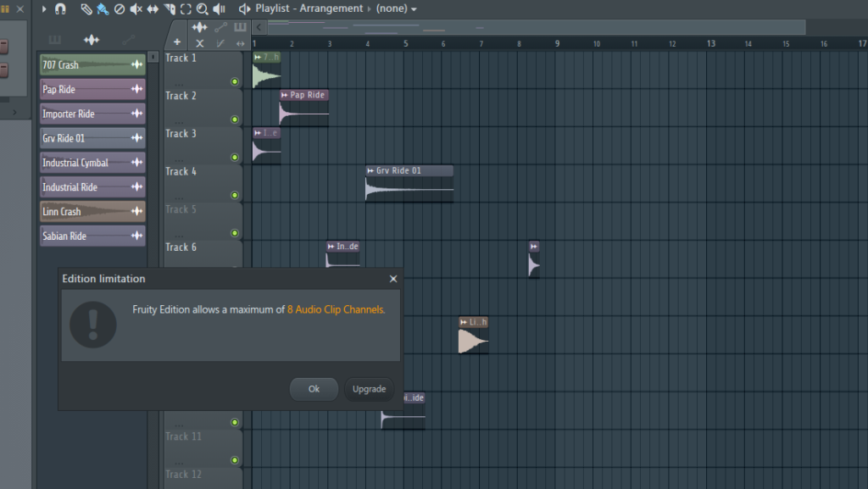The height and width of the screenshot is (489, 868).
Task: Open the Arrangement breadcrumb menu
Action: point(331,8)
